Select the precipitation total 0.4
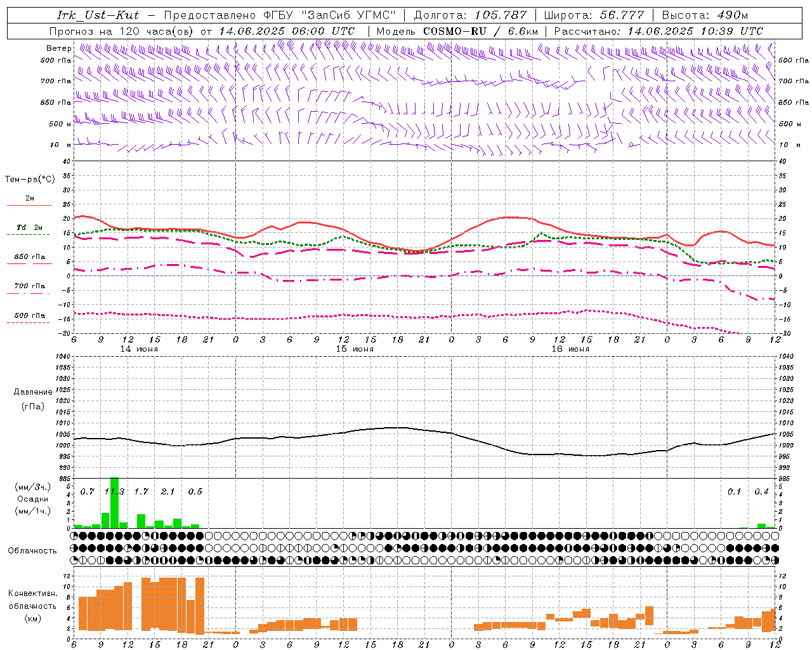Image resolution: width=812 pixels, height=650 pixels. tap(761, 491)
